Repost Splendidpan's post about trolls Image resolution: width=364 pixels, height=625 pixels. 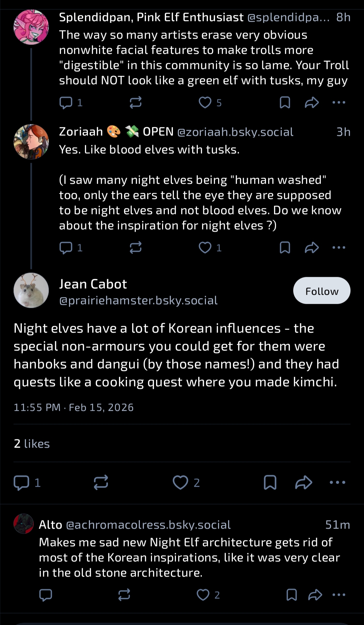tap(135, 103)
